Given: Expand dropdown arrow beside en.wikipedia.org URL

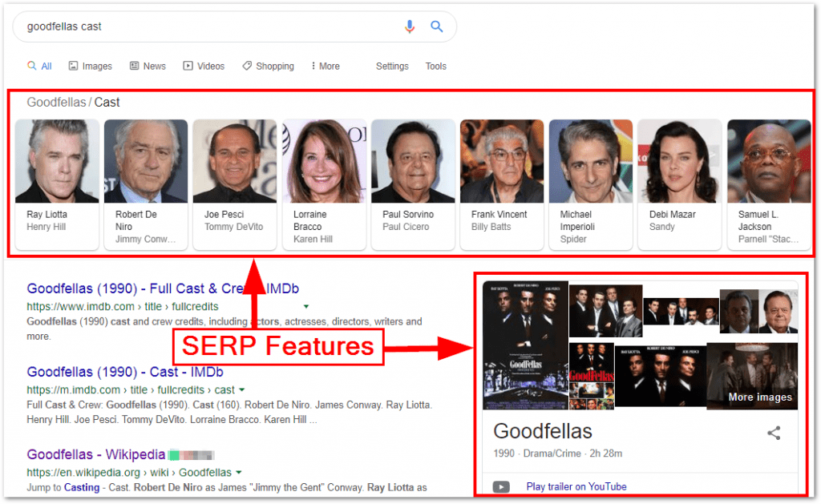Looking at the screenshot, I should coord(239,473).
